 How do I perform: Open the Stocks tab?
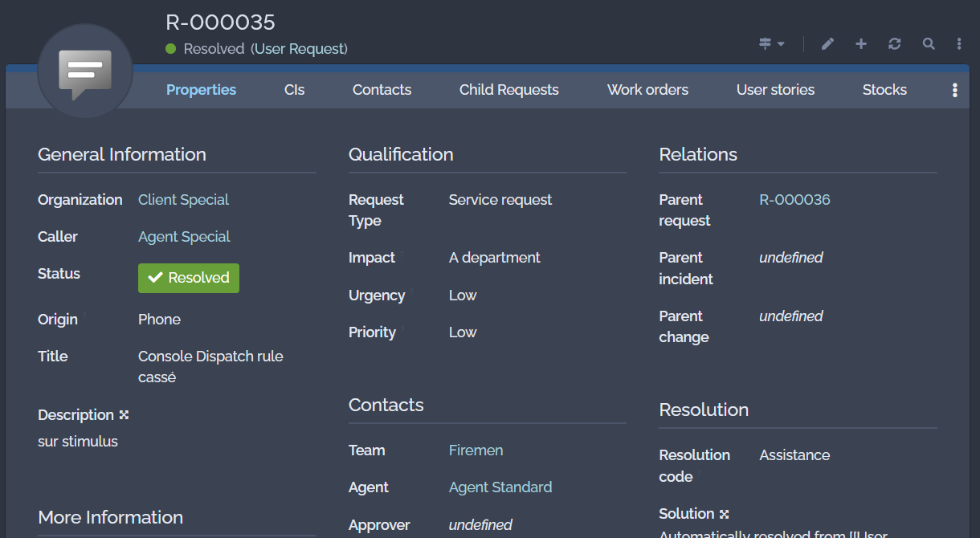click(x=884, y=90)
